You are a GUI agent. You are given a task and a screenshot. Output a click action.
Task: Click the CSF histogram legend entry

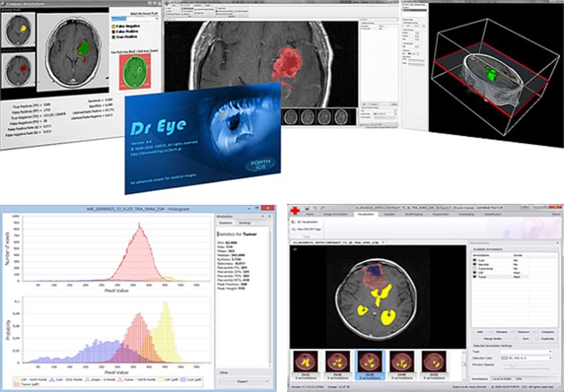tap(29, 380)
